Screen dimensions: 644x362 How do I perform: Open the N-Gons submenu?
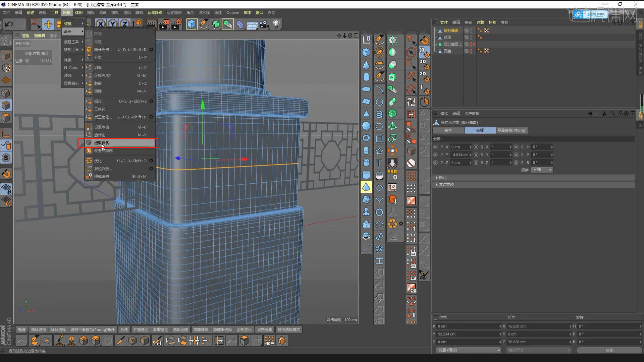click(73, 68)
